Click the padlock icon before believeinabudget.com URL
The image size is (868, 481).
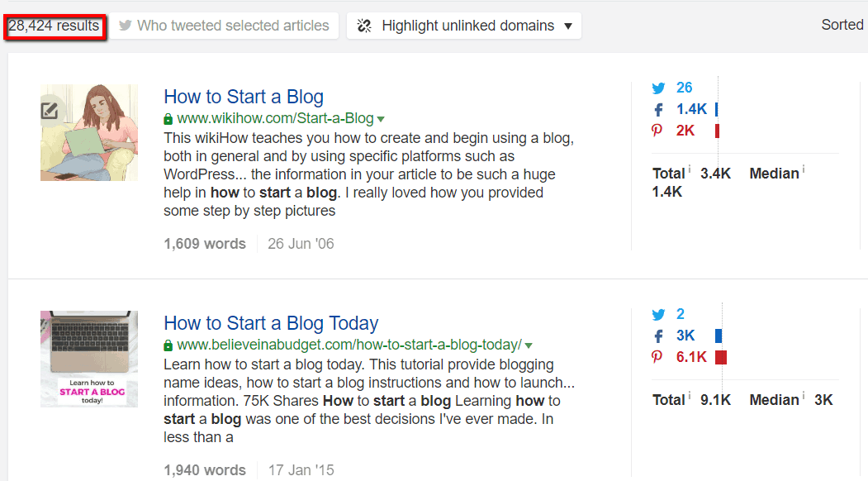[x=168, y=345]
